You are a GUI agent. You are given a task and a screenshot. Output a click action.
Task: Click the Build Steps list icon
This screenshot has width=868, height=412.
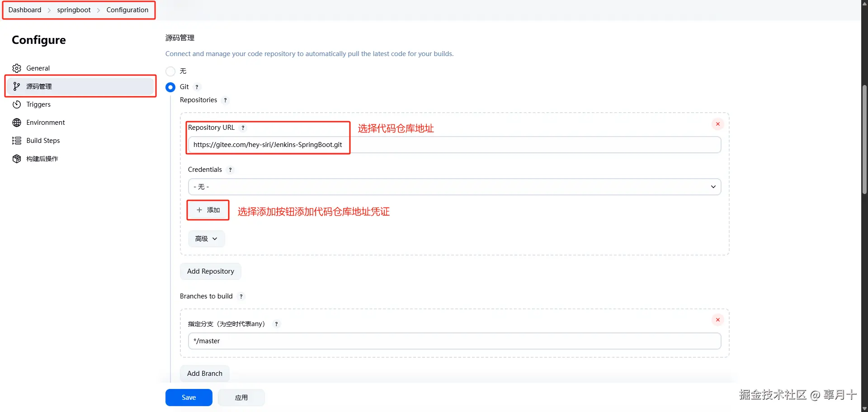(17, 141)
